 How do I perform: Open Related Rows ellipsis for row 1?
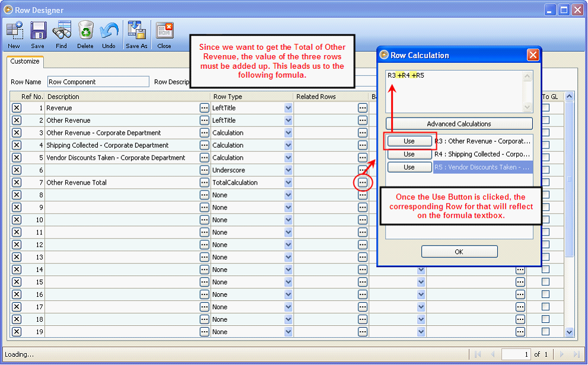coord(363,108)
